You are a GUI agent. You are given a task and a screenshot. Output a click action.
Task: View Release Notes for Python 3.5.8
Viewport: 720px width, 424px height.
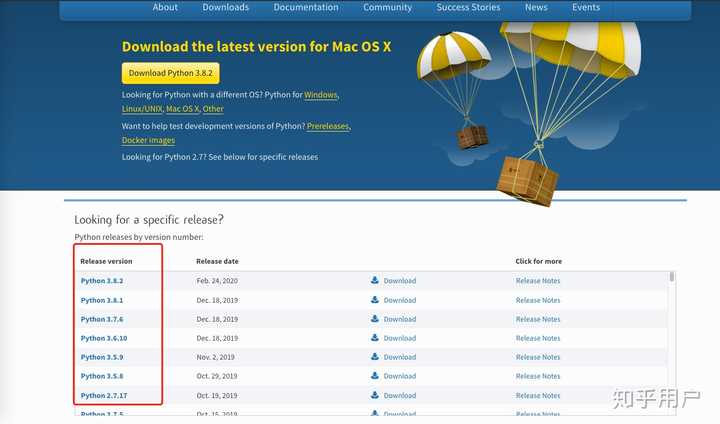coord(538,376)
